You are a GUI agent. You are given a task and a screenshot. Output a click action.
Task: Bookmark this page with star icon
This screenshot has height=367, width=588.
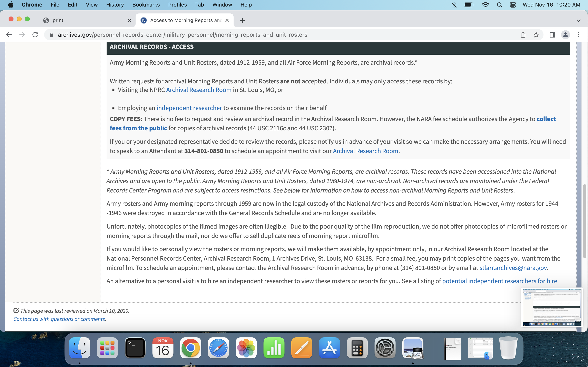coord(536,35)
